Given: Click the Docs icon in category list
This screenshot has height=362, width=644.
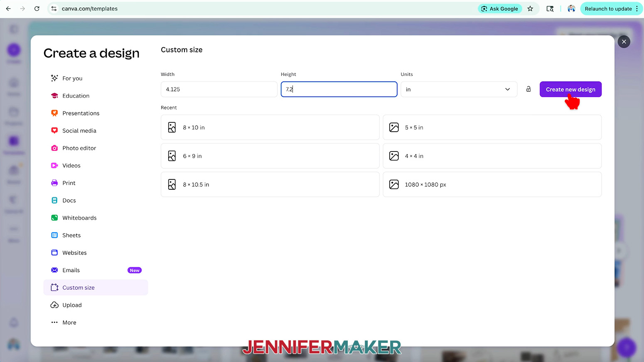Looking at the screenshot, I should 54,200.
